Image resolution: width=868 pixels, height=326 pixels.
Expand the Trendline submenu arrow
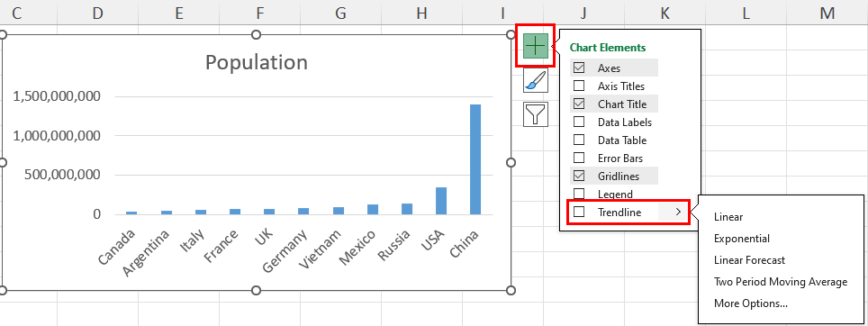pos(678,212)
